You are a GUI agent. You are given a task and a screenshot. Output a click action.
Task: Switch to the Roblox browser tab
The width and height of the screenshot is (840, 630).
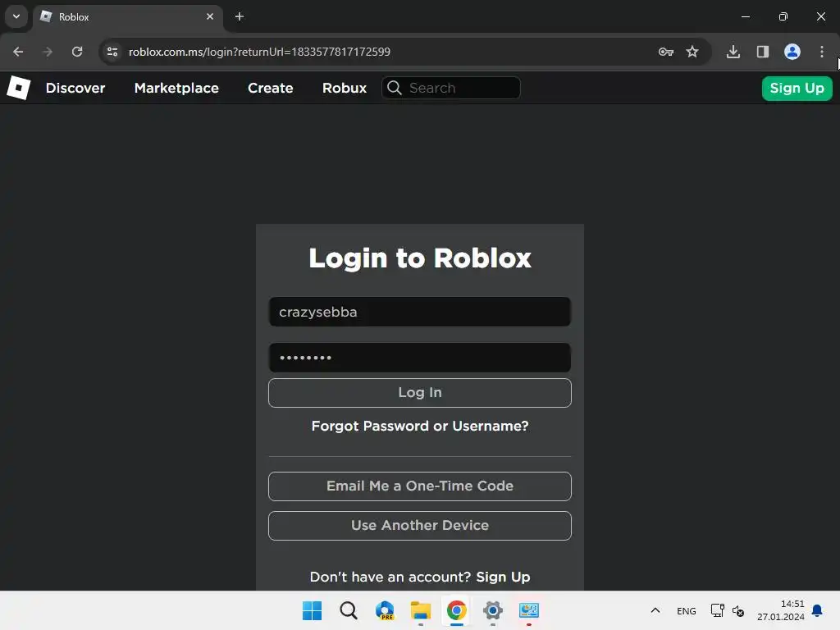pyautogui.click(x=128, y=16)
